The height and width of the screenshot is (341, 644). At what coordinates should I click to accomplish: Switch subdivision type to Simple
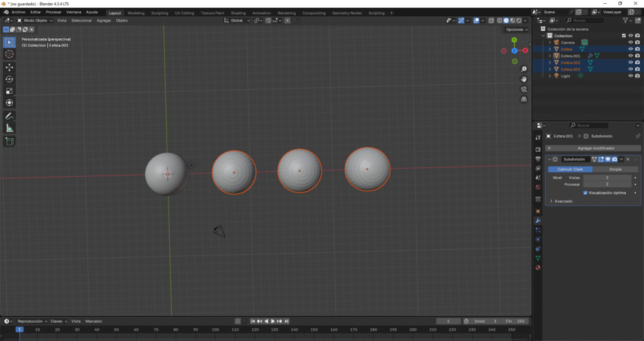[616, 169]
